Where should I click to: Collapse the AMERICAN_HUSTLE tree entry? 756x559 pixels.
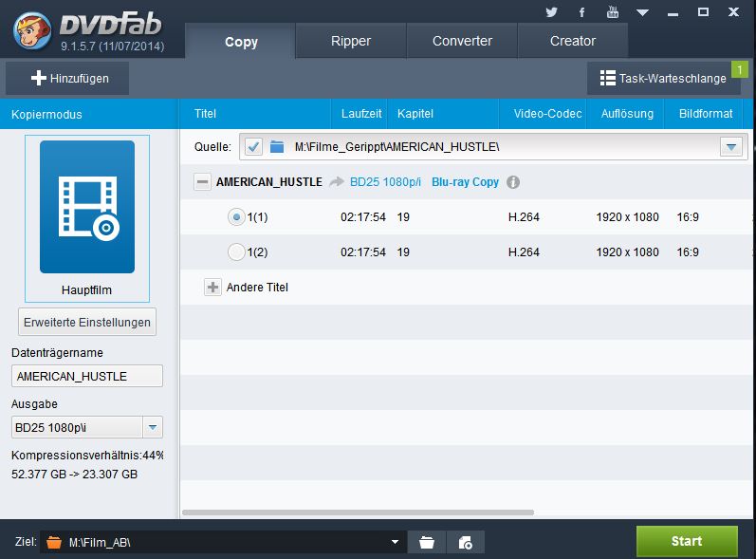[x=202, y=182]
